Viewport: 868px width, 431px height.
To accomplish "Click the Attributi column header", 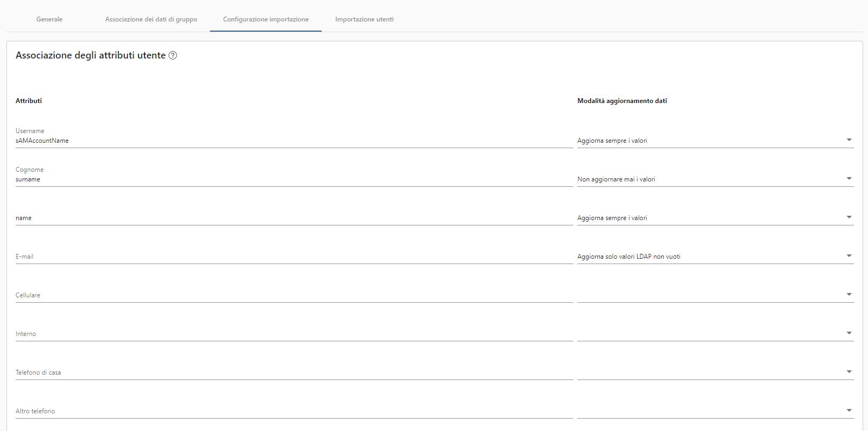I will coord(28,101).
